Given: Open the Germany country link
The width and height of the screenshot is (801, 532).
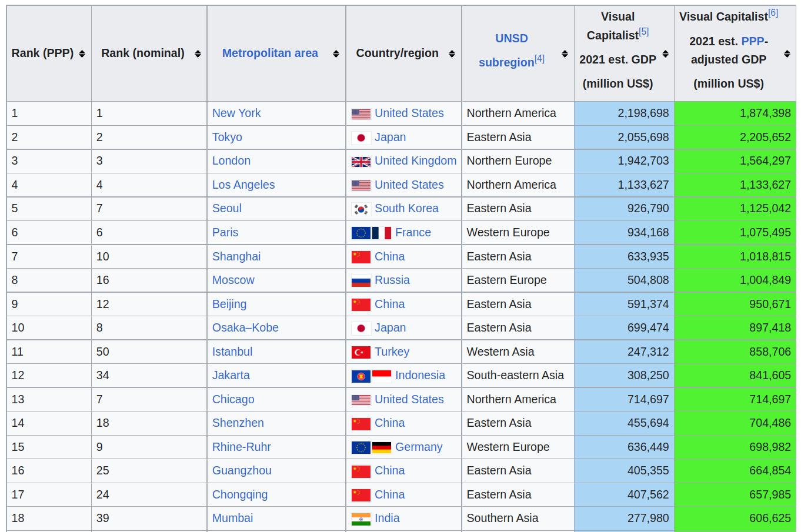Looking at the screenshot, I should 419,447.
